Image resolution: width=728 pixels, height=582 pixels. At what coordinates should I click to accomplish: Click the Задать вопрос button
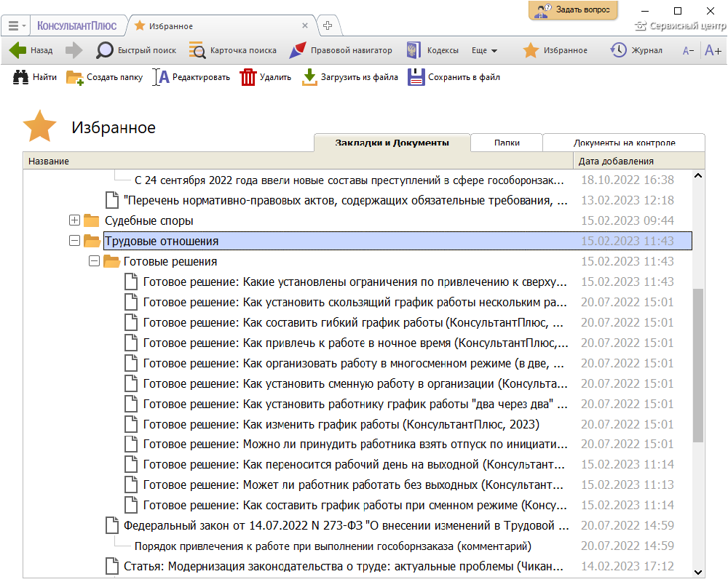click(573, 9)
